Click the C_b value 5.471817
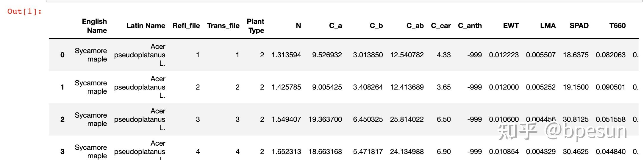The width and height of the screenshot is (644, 160). click(x=368, y=152)
